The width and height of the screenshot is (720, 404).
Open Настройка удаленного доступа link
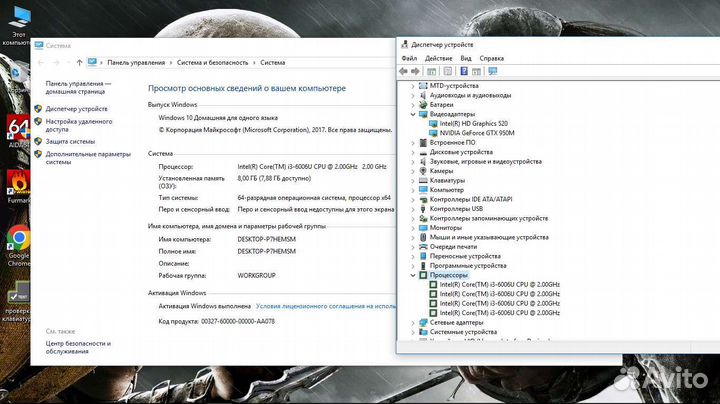[79, 125]
